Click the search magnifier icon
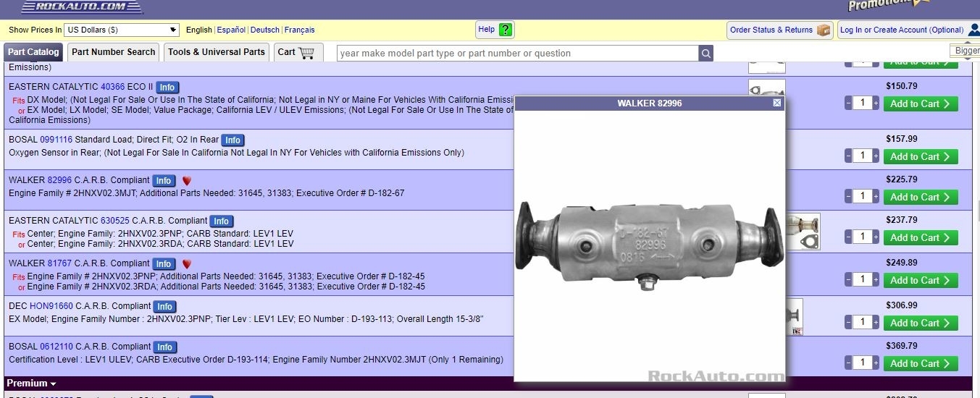This screenshot has width=980, height=398. click(705, 53)
